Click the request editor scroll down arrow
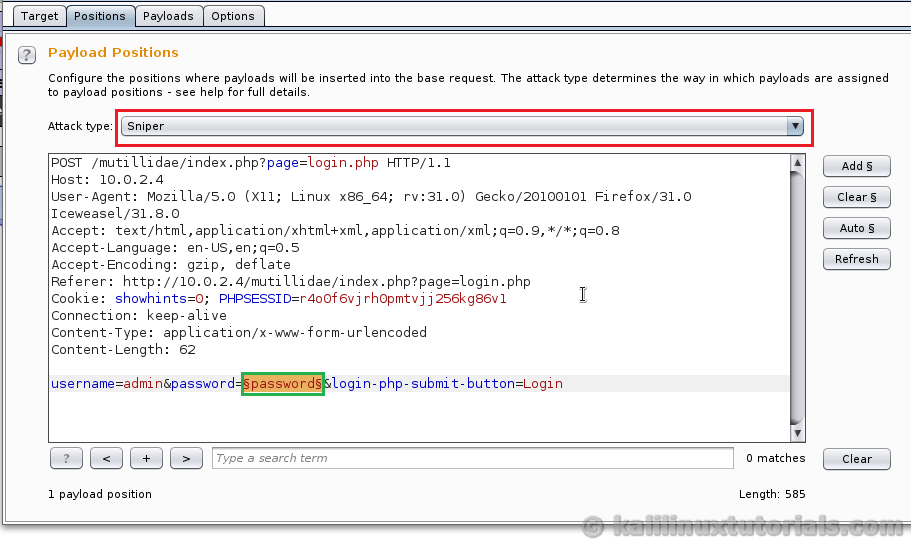 [797, 433]
